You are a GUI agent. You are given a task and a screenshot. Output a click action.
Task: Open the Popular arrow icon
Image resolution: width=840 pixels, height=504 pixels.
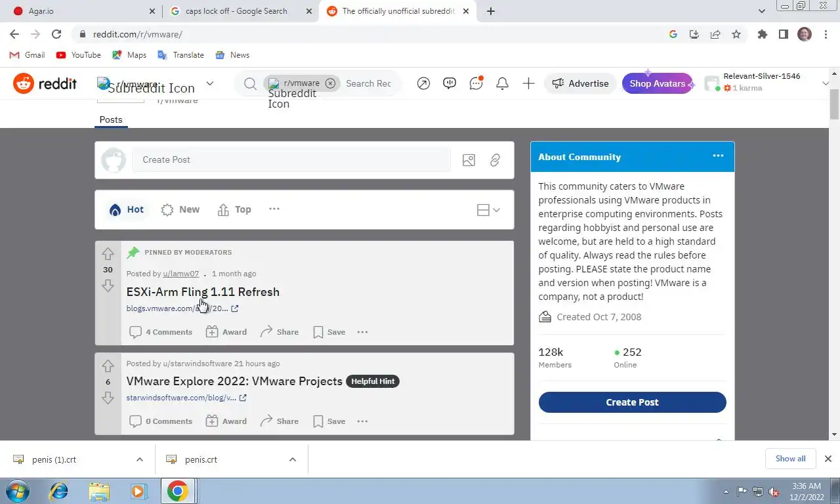423,83
